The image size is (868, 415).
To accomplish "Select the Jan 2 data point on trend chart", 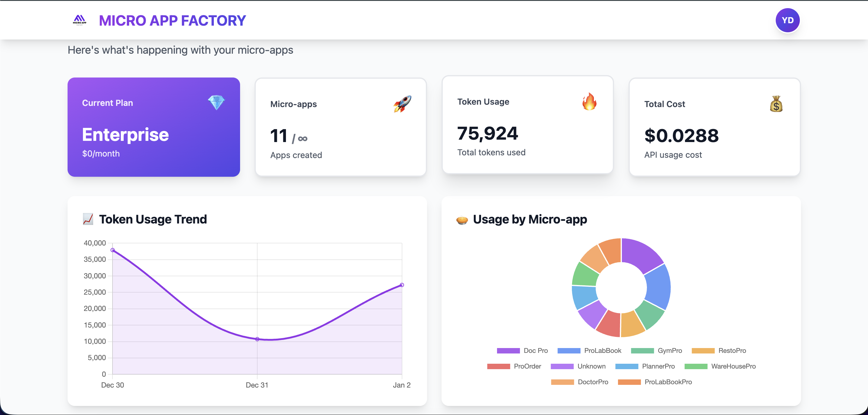I will point(402,285).
